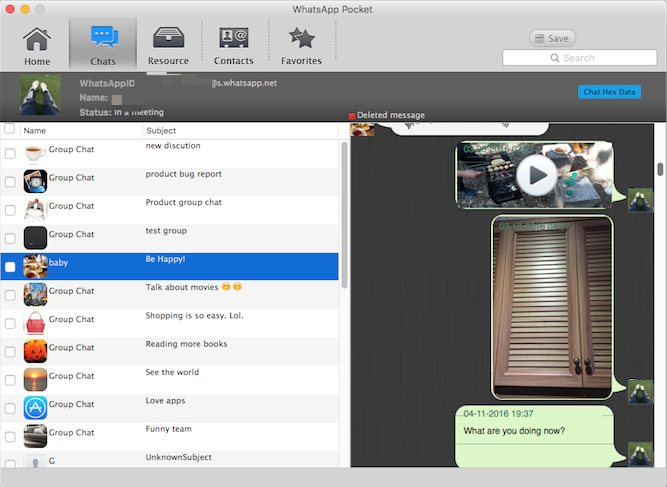Click the chat list vertical scrollbar

click(x=345, y=215)
